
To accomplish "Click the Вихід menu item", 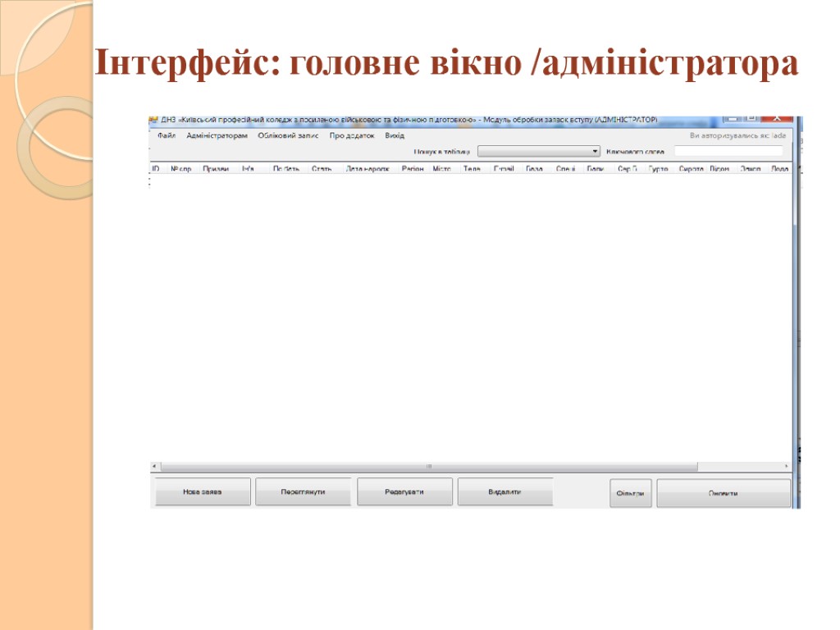I will pyautogui.click(x=395, y=135).
